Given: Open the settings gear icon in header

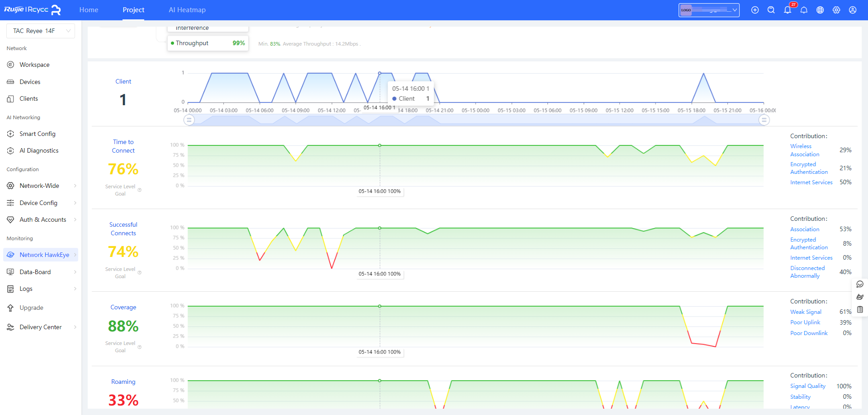Looking at the screenshot, I should click(x=836, y=10).
